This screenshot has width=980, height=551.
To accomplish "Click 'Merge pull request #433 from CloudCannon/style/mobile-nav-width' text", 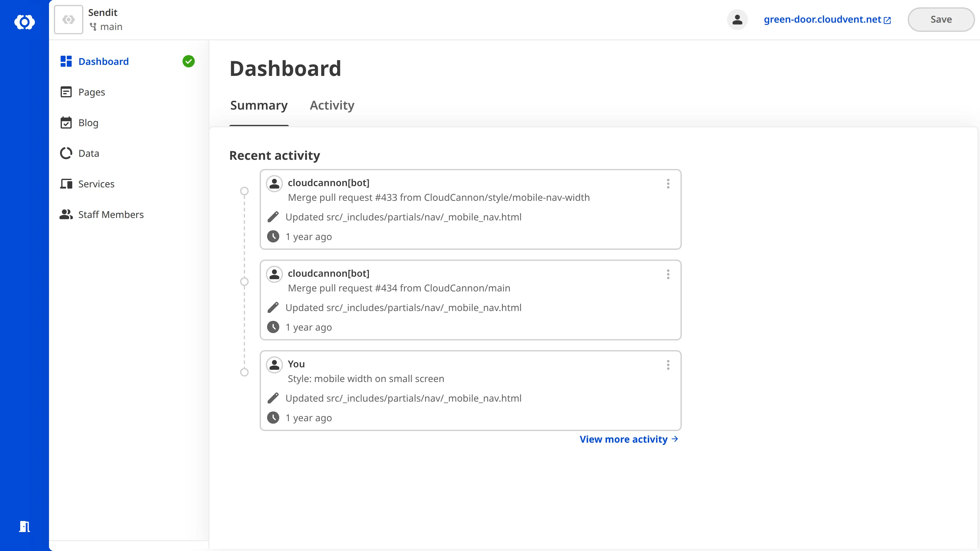I will [439, 197].
